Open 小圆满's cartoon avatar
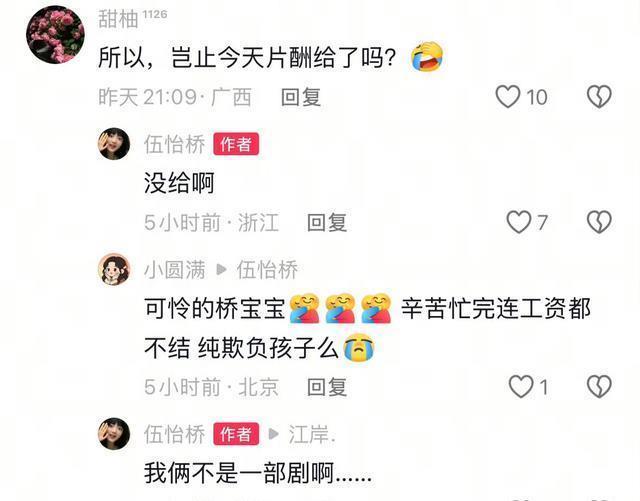The height and width of the screenshot is (501, 640). point(114,269)
